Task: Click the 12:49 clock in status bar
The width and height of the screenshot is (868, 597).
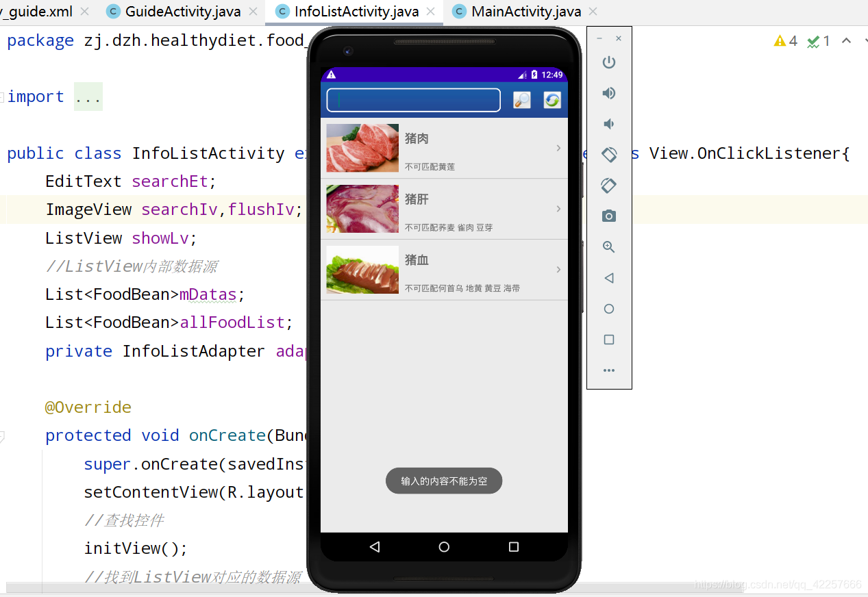Action: (x=552, y=75)
